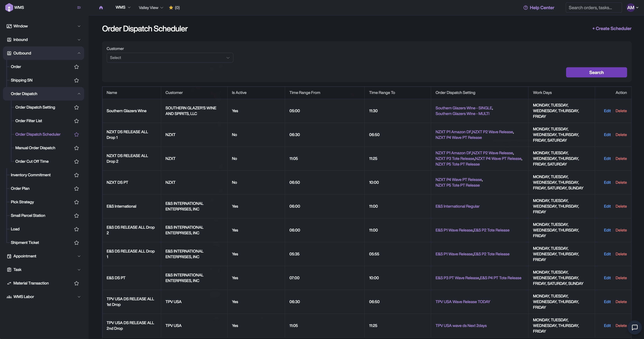This screenshot has width=644, height=339.
Task: Edit E&S DS PT scheduler
Action: [x=607, y=278]
